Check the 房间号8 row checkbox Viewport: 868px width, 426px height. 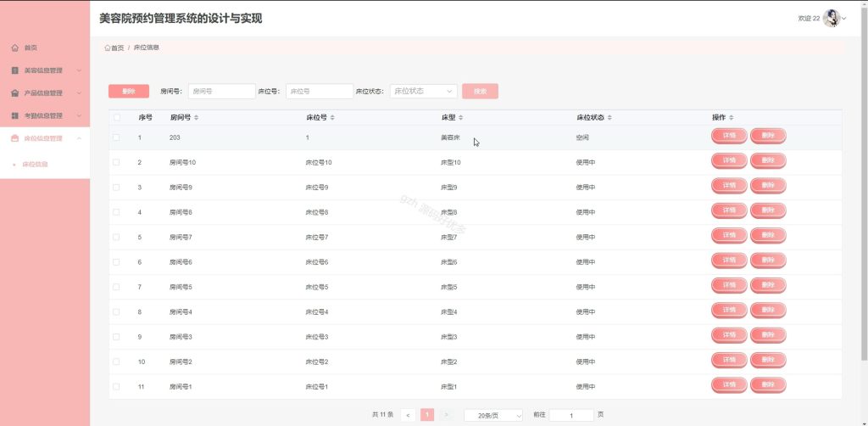(x=116, y=212)
